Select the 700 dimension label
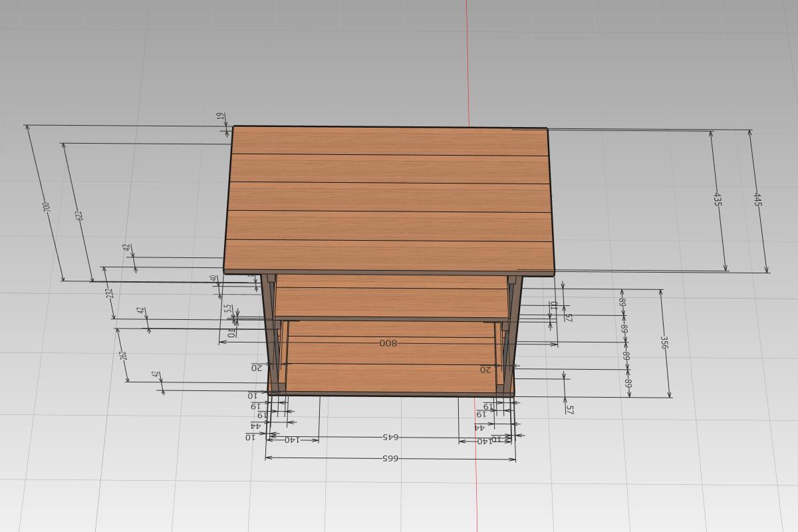This screenshot has width=798, height=532. (46, 207)
